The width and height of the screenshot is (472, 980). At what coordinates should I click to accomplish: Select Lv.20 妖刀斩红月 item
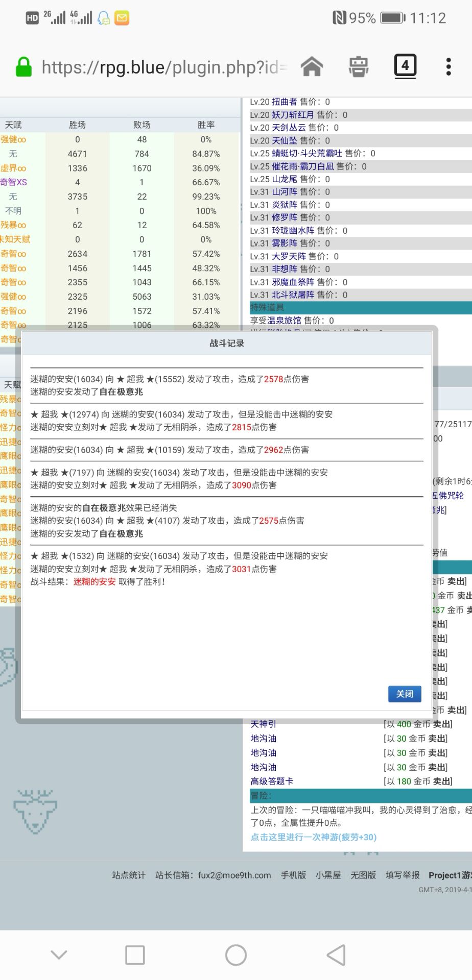(293, 115)
